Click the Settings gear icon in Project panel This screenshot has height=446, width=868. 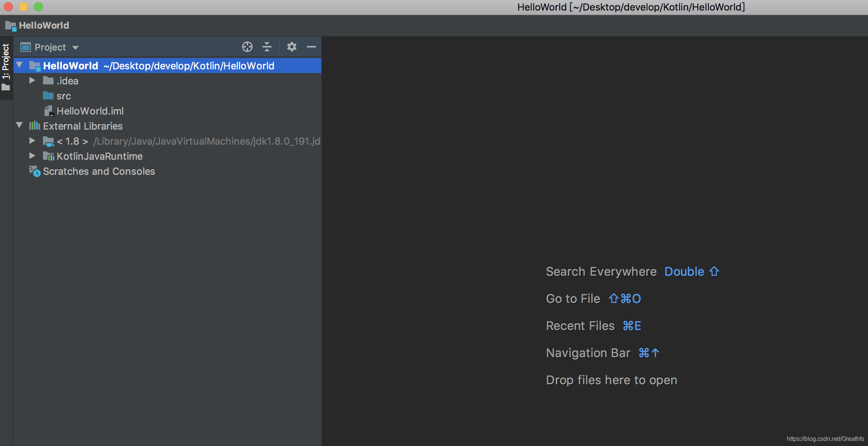point(291,47)
